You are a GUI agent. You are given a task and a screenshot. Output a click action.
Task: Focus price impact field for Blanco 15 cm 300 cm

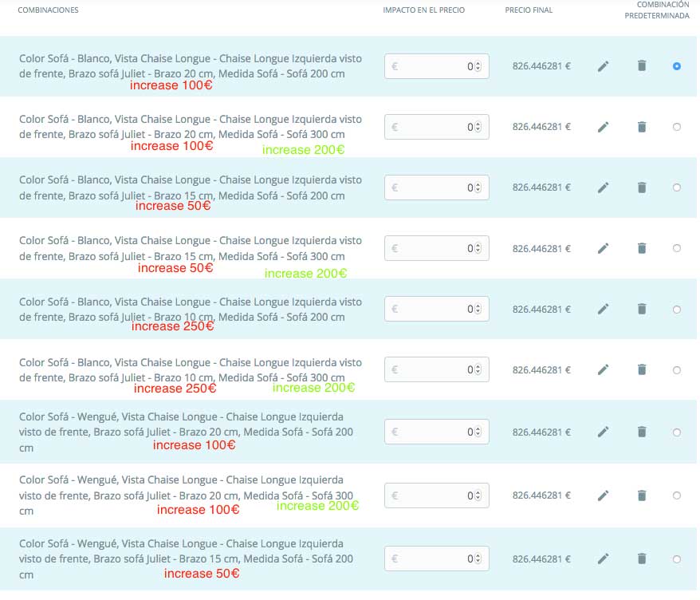437,248
